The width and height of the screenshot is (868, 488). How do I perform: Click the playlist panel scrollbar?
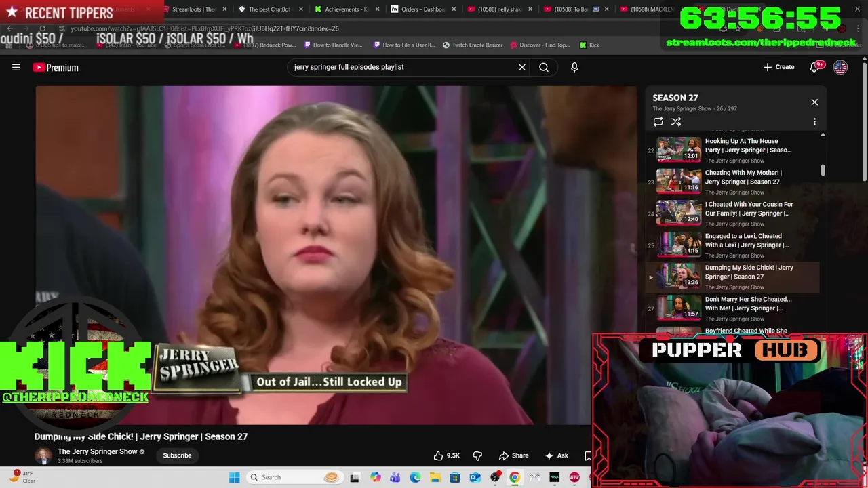823,170
